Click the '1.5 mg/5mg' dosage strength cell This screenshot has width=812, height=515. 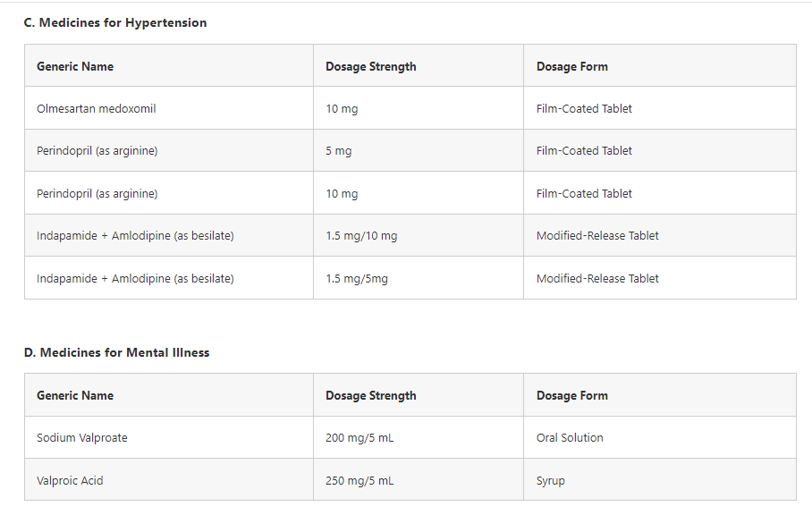pos(357,278)
